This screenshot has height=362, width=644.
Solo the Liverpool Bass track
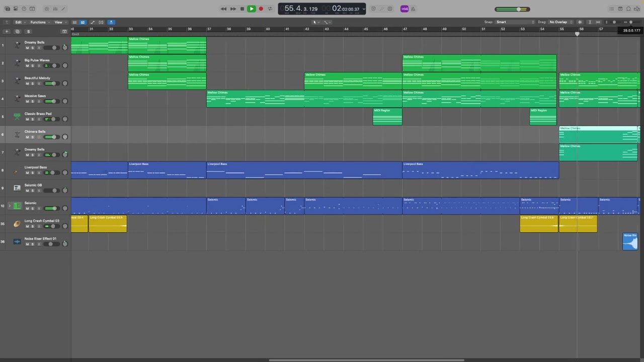33,173
